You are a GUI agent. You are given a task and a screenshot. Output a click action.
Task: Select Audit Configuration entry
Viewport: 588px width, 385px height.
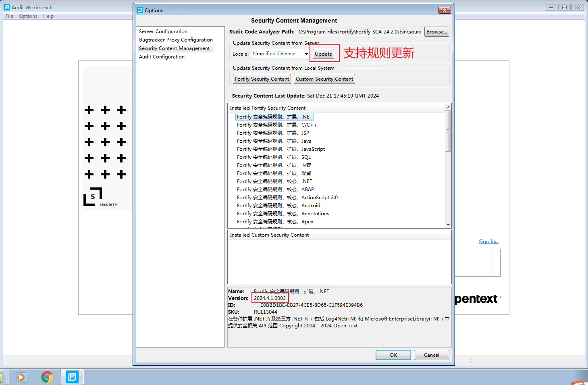(162, 57)
